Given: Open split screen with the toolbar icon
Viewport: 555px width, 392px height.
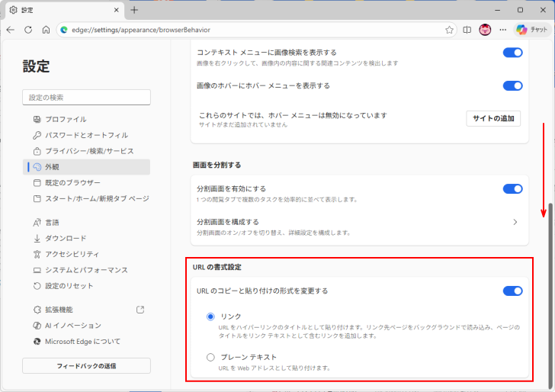Looking at the screenshot, I should (467, 30).
